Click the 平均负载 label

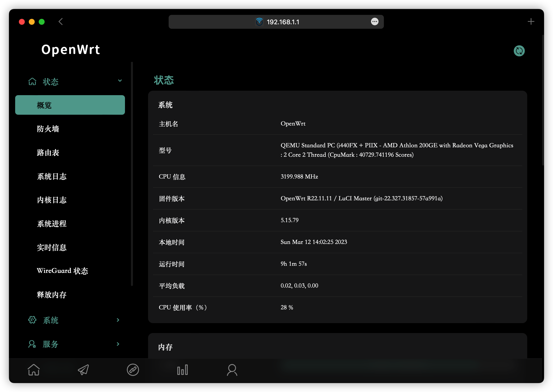172,286
